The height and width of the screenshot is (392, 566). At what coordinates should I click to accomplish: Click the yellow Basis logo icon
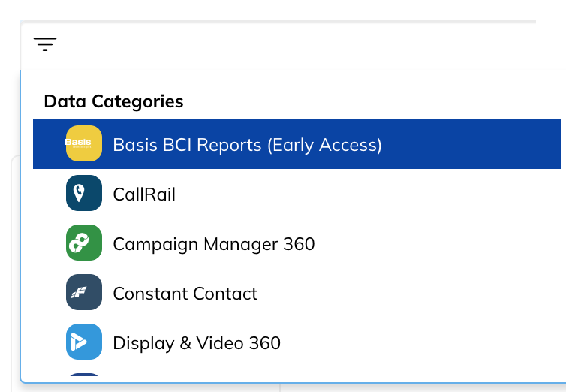(84, 143)
